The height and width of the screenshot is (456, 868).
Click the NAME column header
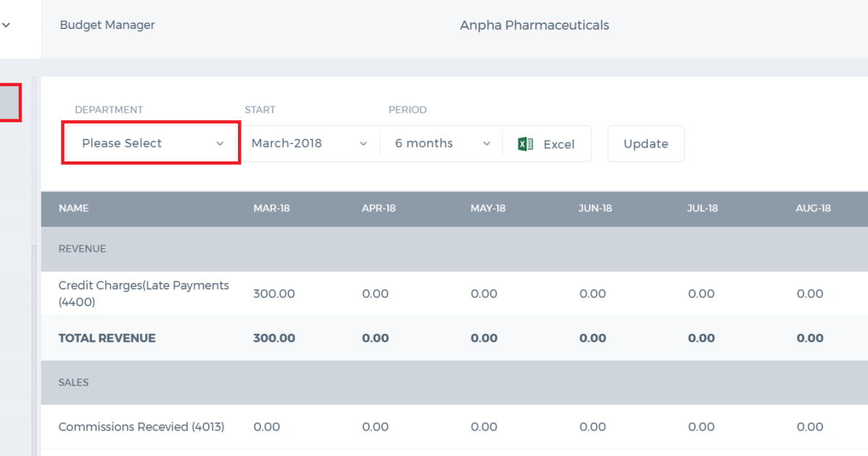[x=74, y=208]
